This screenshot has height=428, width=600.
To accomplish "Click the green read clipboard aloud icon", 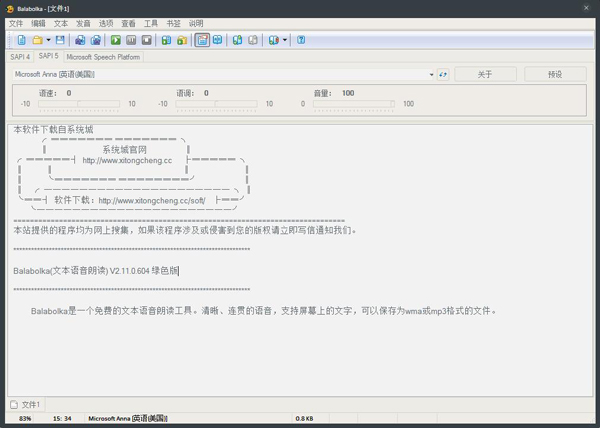I will tap(166, 40).
